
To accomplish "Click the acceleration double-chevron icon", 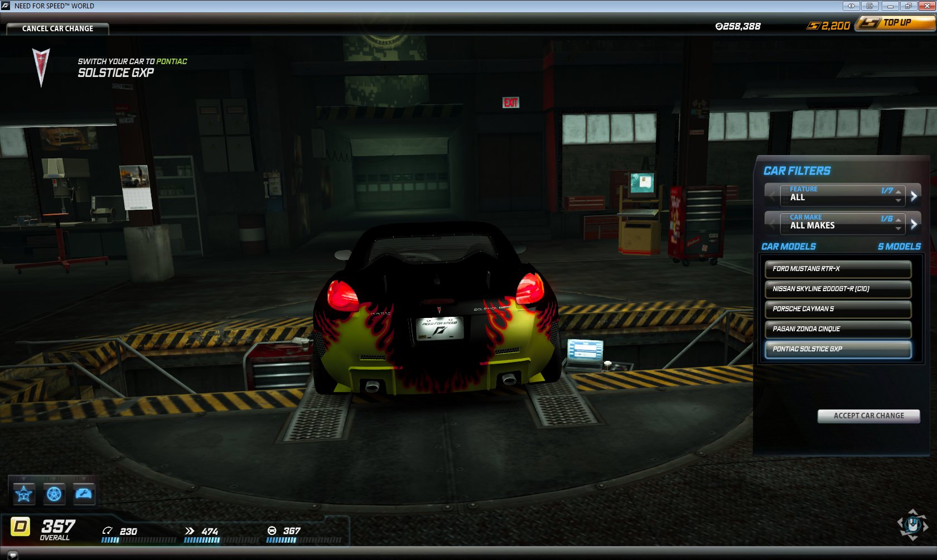I will click(190, 530).
